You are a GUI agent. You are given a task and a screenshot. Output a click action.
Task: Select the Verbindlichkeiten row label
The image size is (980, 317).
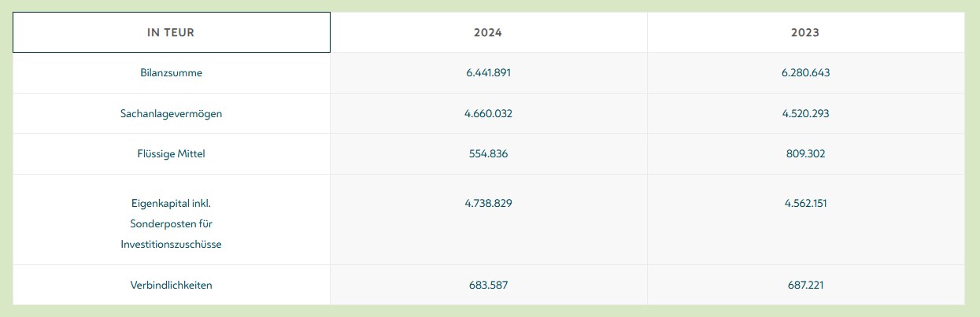coord(171,285)
